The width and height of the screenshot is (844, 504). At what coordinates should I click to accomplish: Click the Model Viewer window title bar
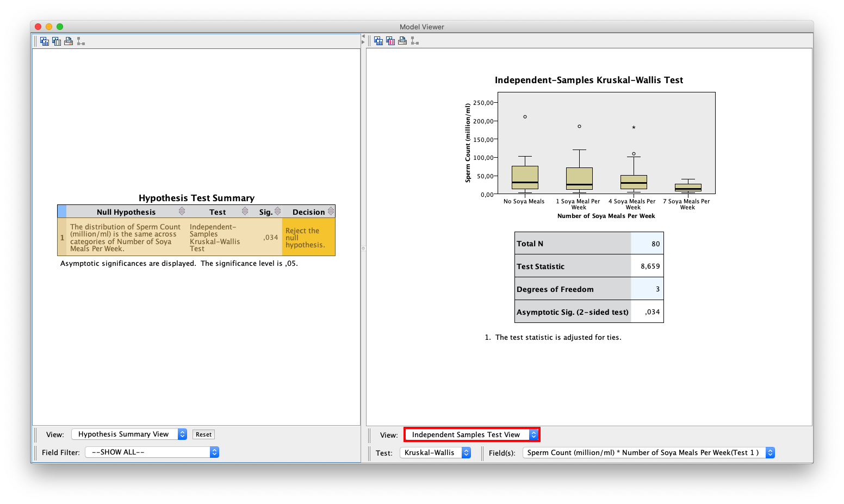click(x=421, y=27)
